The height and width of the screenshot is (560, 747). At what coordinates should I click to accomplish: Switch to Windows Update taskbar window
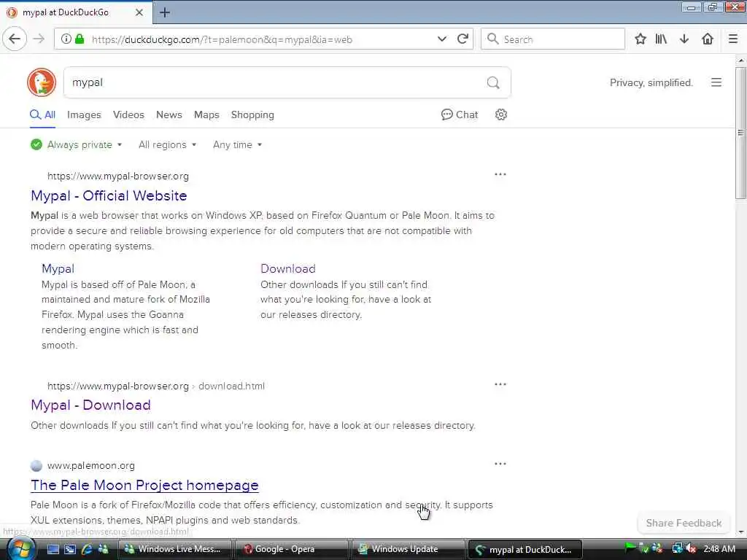[x=409, y=550]
